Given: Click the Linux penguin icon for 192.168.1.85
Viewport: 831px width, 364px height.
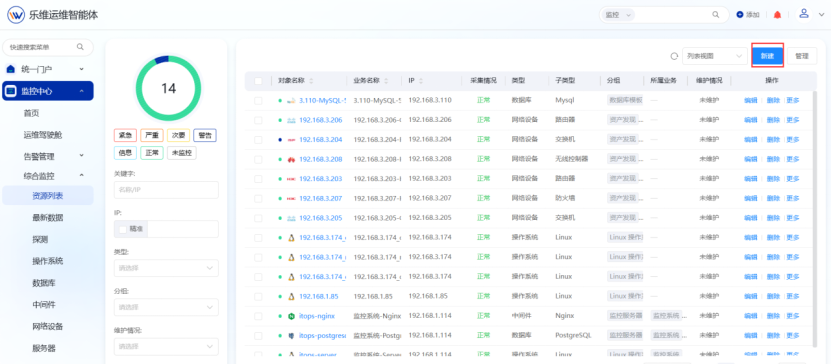Looking at the screenshot, I should click(291, 296).
